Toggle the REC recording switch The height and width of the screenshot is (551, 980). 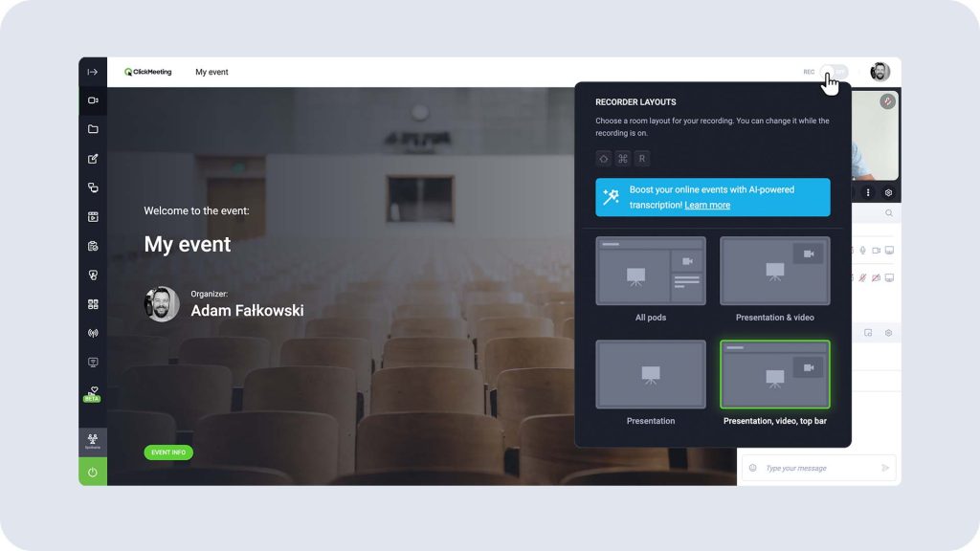[x=835, y=72]
